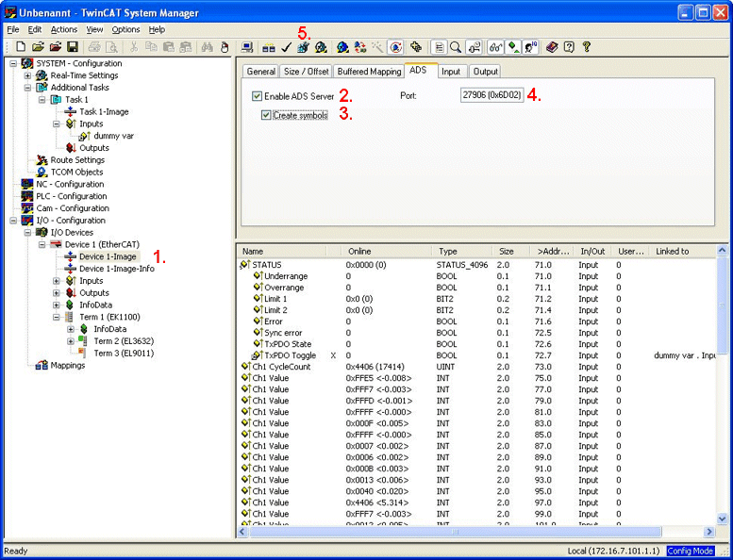Select PLC - Configuration in the tree

72,196
